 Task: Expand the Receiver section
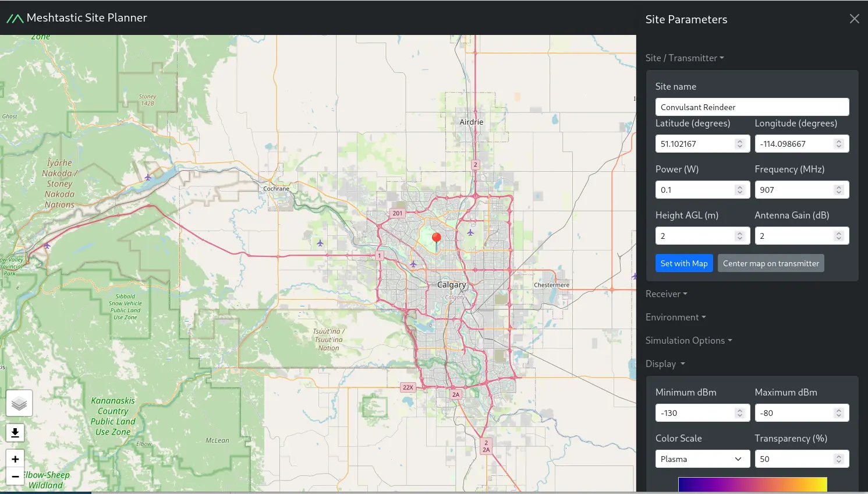[666, 294]
